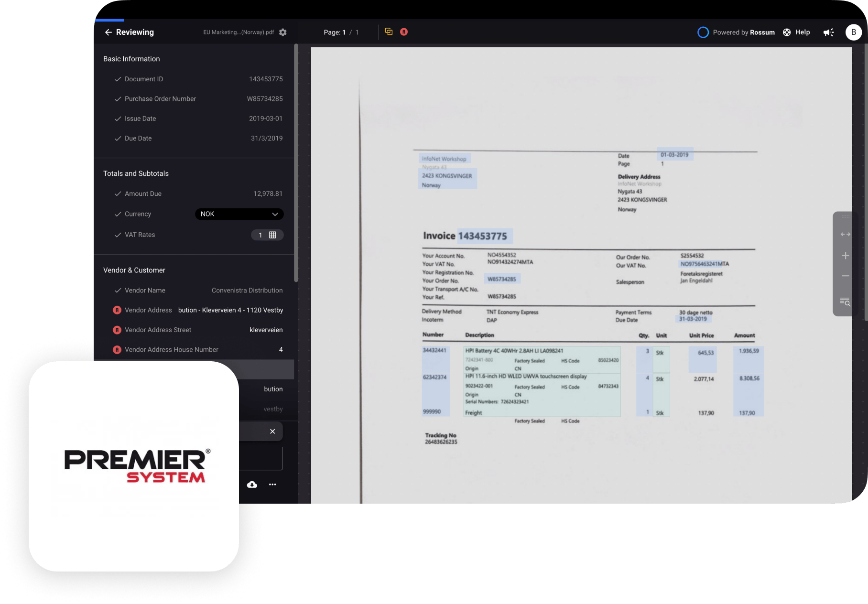Click highlighted address 2423 KONGSVINGER on document
This screenshot has width=868, height=604.
click(x=447, y=176)
